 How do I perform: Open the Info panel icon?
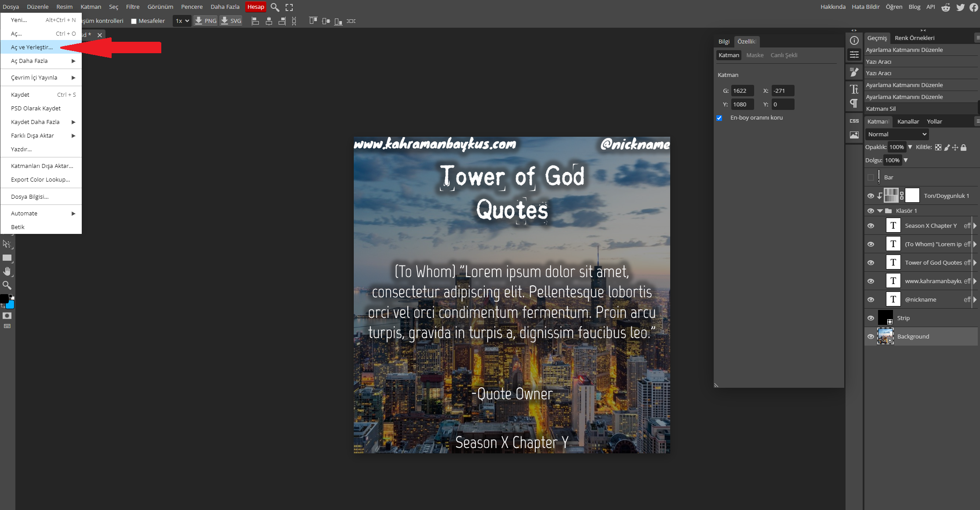point(854,40)
